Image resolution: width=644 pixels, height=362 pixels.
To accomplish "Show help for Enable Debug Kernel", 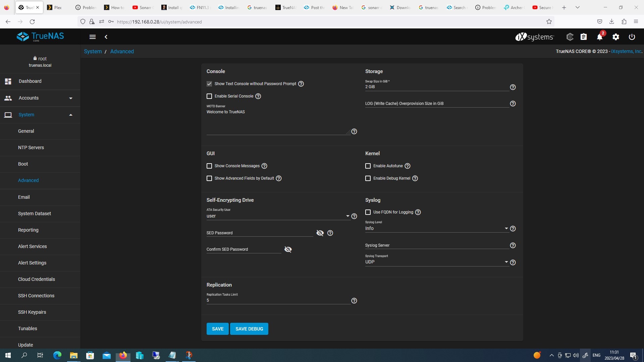I will [415, 178].
